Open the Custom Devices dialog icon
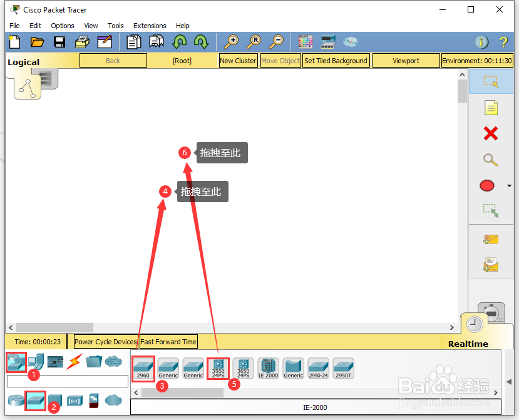The height and width of the screenshot is (420, 519). click(x=328, y=42)
